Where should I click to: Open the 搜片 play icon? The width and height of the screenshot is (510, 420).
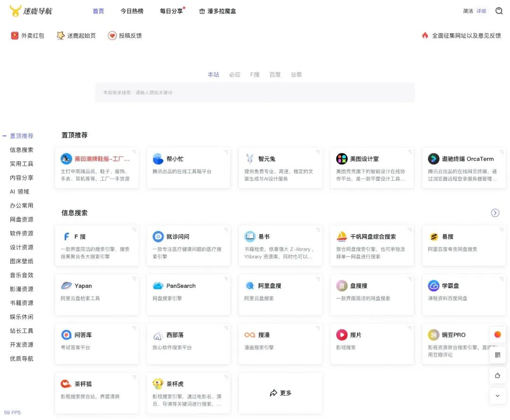coord(342,335)
